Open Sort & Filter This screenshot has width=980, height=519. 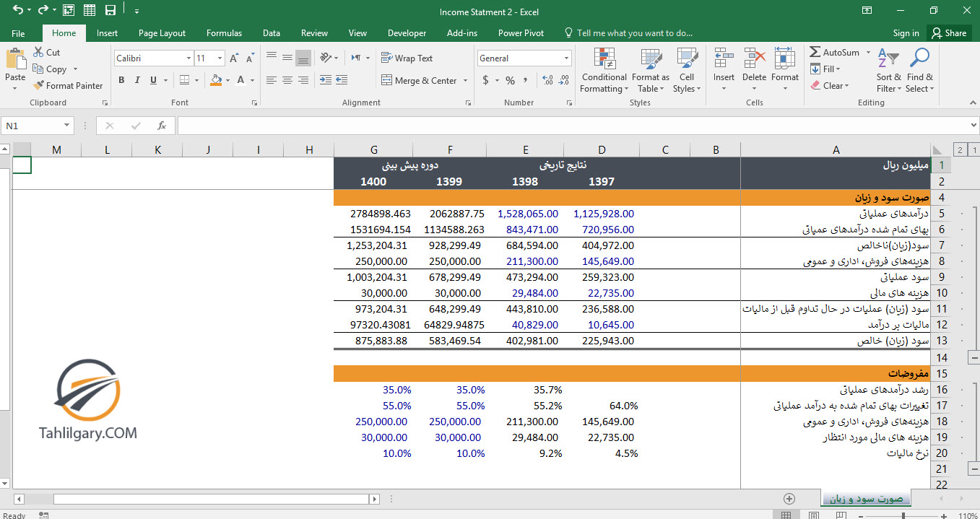click(888, 71)
